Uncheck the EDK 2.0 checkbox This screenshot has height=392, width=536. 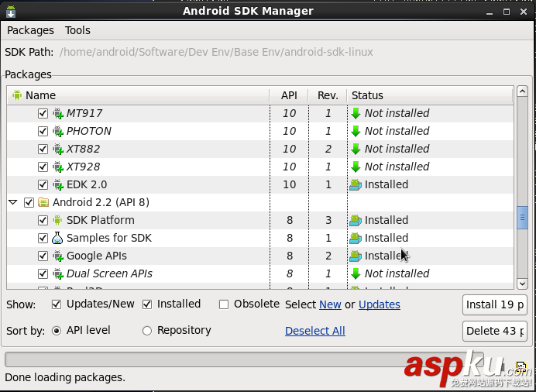tap(43, 184)
